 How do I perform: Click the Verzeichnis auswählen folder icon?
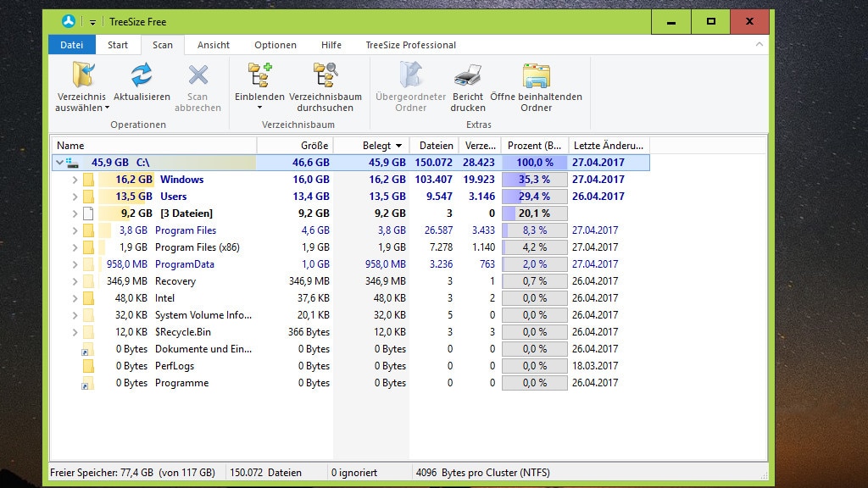point(82,75)
